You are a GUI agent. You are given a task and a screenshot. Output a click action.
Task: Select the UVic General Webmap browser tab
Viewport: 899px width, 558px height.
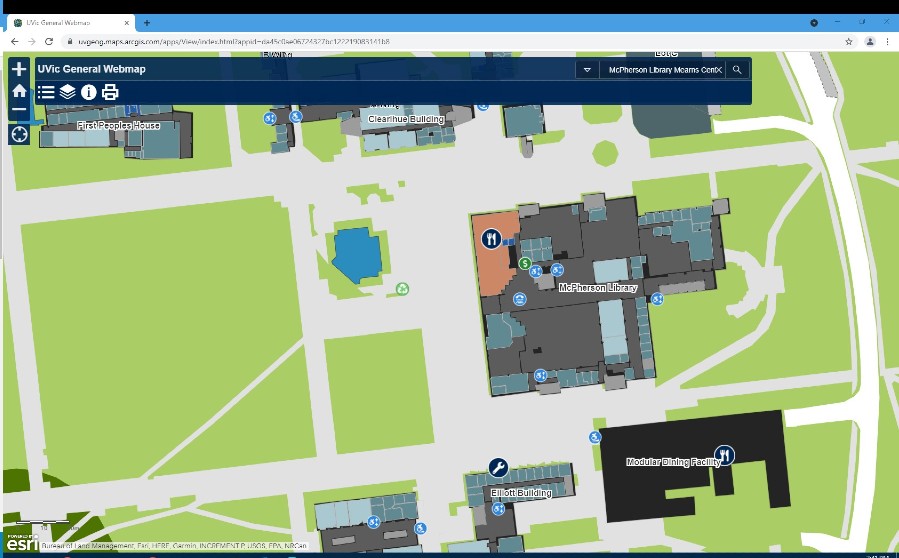[71, 23]
